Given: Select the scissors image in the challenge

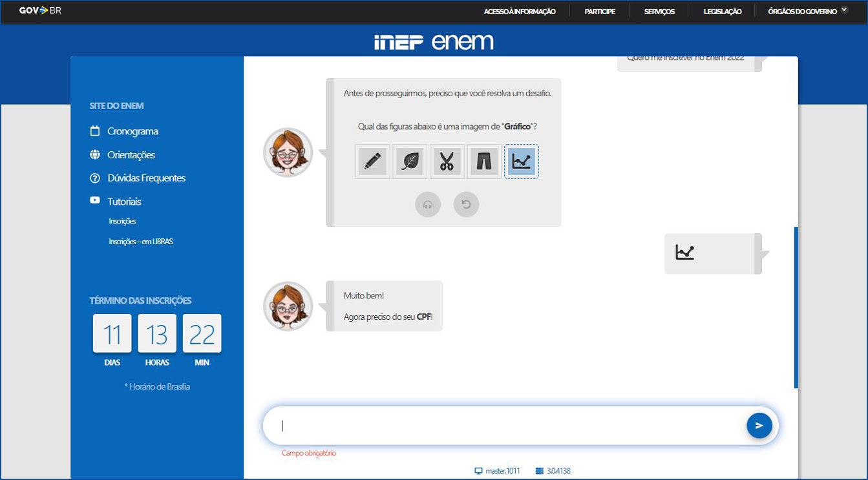Looking at the screenshot, I should pyautogui.click(x=447, y=162).
